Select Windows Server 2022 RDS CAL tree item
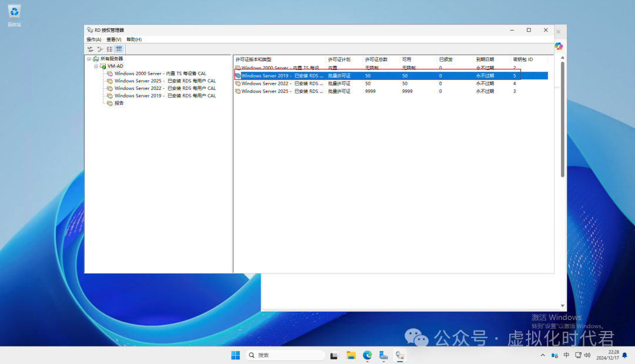The width and height of the screenshot is (635, 364). pyautogui.click(x=165, y=88)
